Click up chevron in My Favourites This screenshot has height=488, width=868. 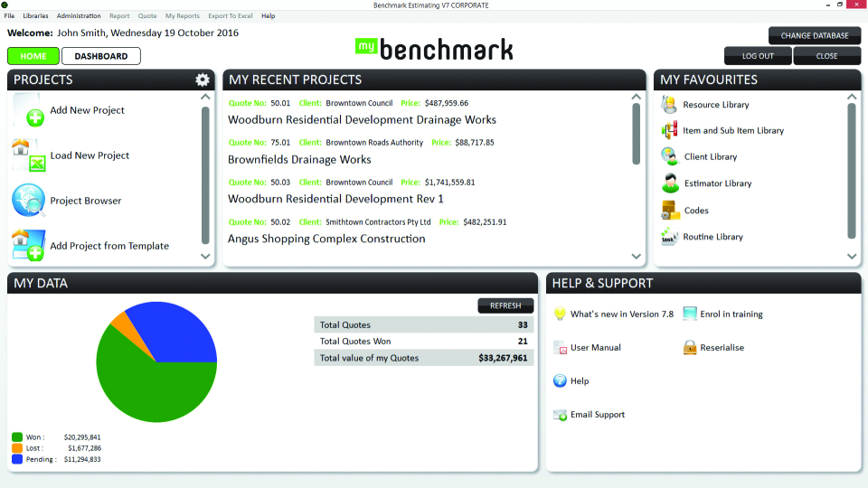(x=852, y=97)
